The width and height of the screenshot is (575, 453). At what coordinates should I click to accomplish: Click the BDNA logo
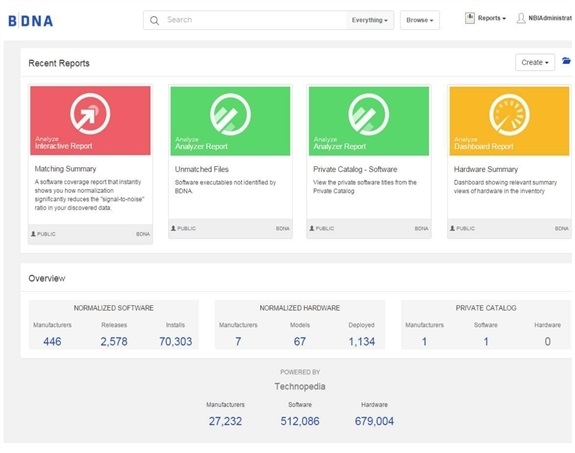31,21
